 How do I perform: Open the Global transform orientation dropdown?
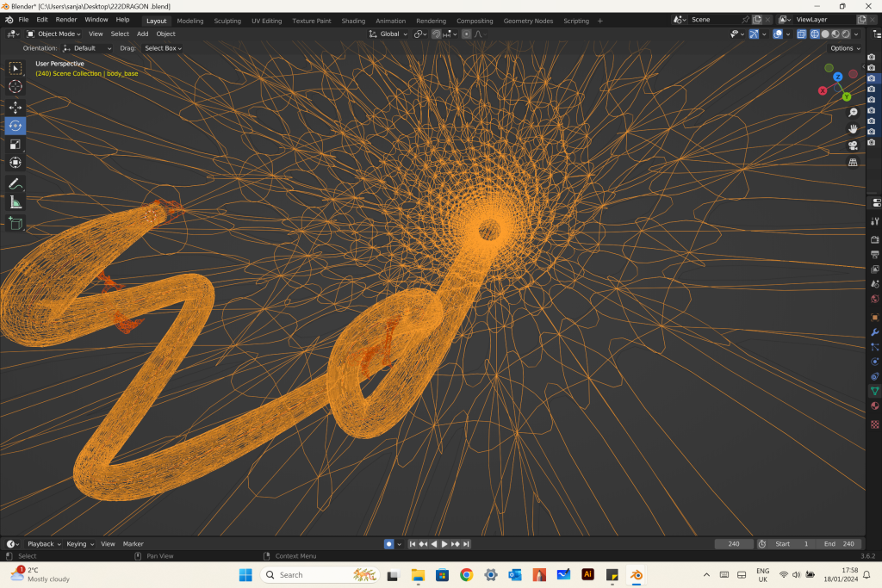388,34
